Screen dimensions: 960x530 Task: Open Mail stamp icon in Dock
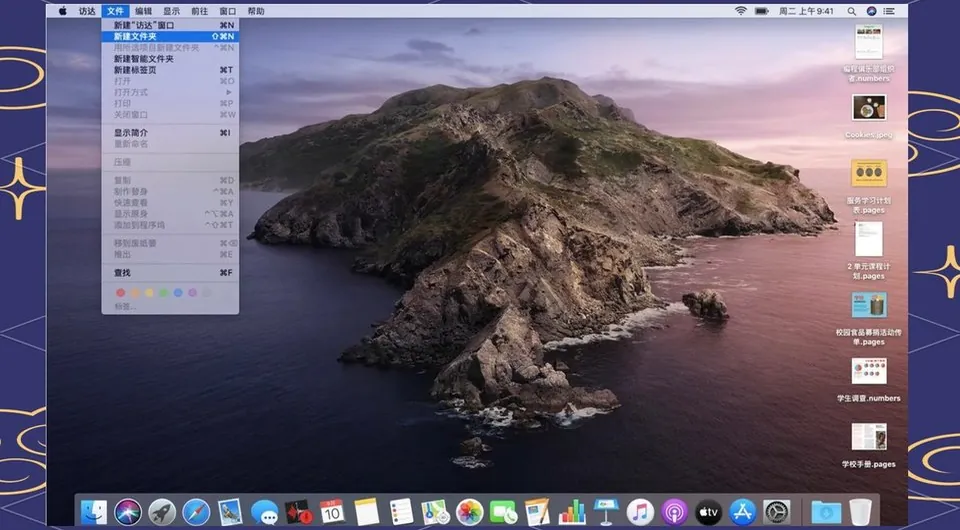pyautogui.click(x=230, y=512)
